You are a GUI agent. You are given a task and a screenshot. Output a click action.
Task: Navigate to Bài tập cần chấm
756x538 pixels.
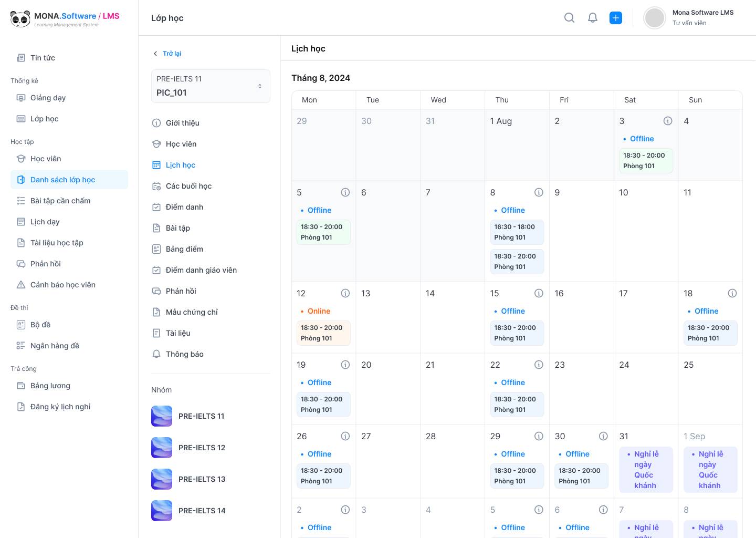[60, 201]
